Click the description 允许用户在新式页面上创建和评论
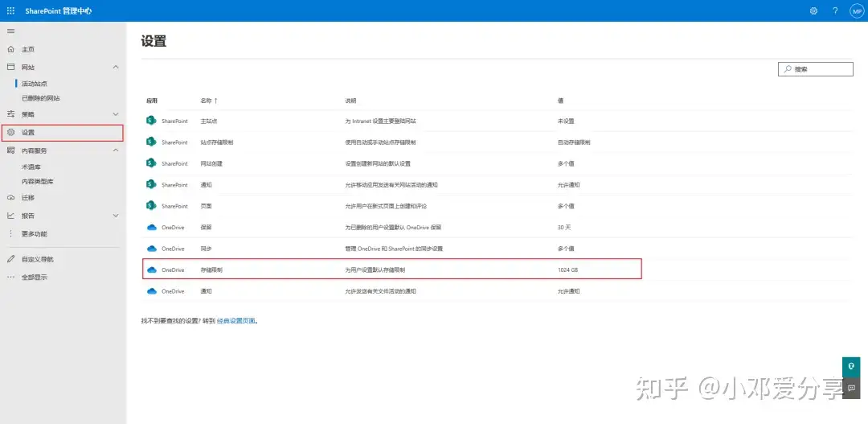The height and width of the screenshot is (424, 868). click(x=386, y=206)
